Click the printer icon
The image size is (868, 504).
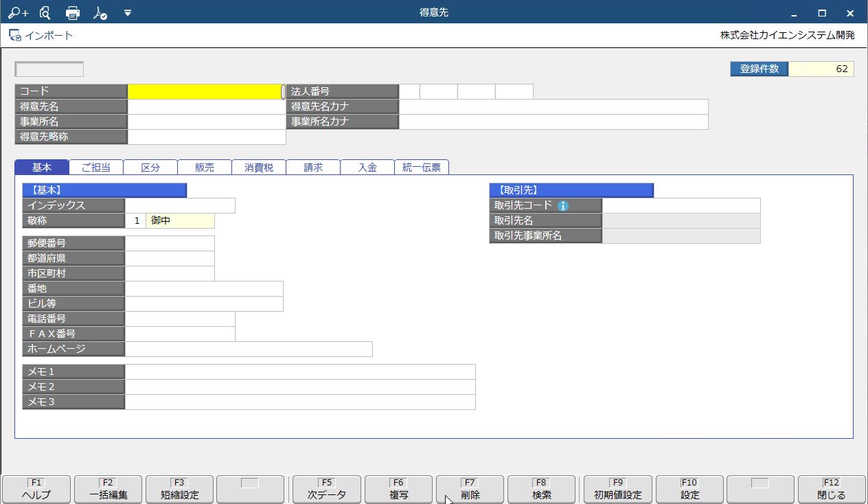click(x=72, y=12)
